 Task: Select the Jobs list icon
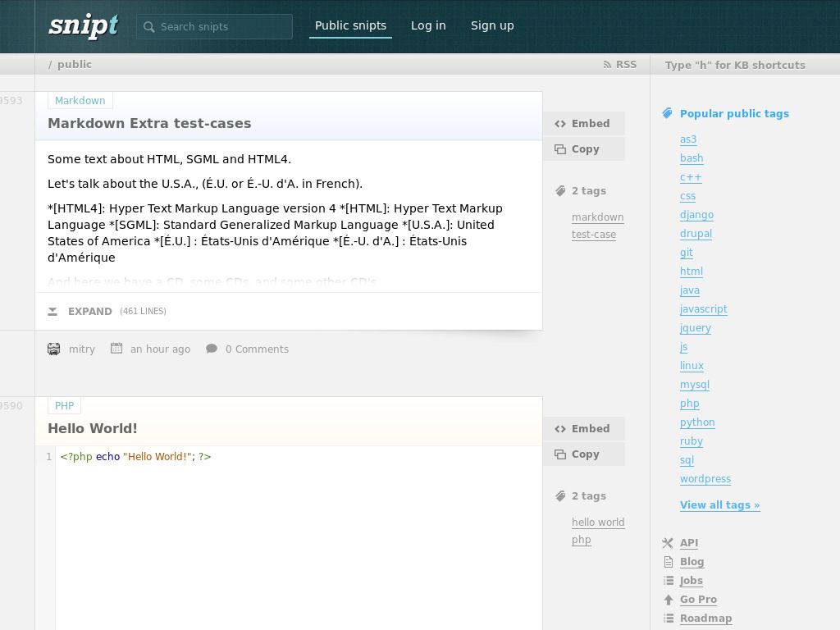(x=669, y=580)
